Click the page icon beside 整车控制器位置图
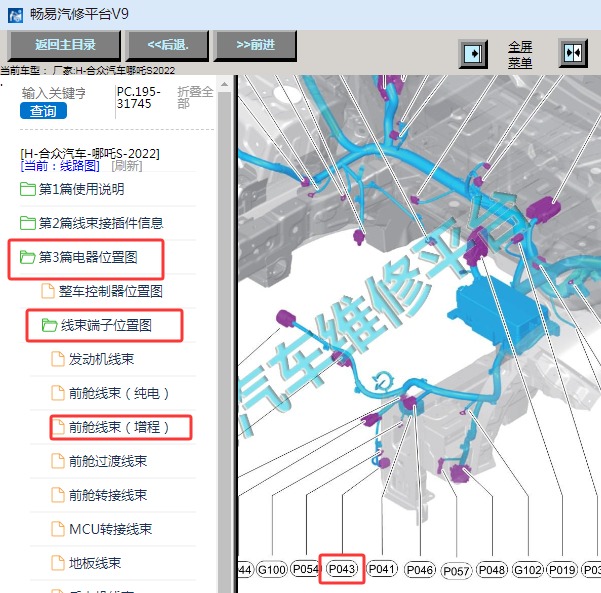 coord(48,291)
